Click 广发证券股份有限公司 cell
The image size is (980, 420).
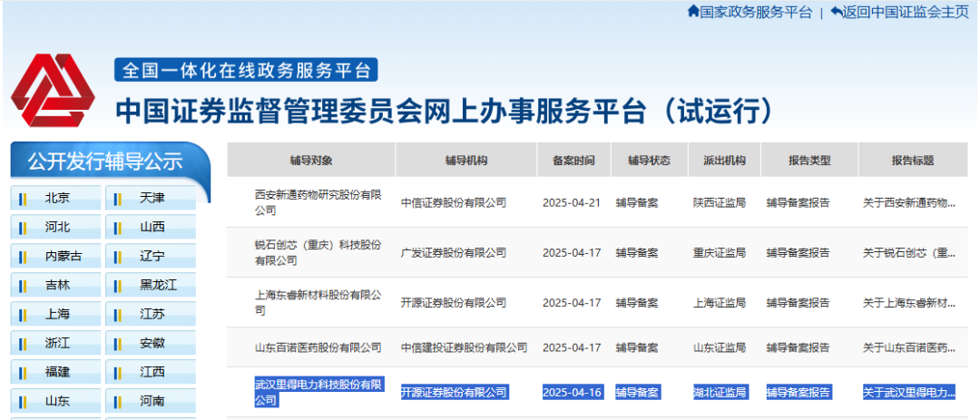coord(454,252)
